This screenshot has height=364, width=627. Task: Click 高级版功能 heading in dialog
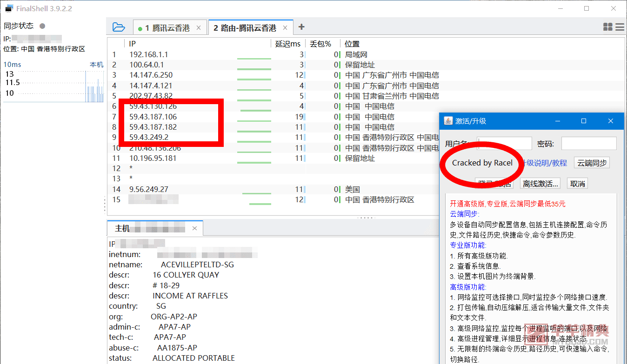tap(468, 287)
